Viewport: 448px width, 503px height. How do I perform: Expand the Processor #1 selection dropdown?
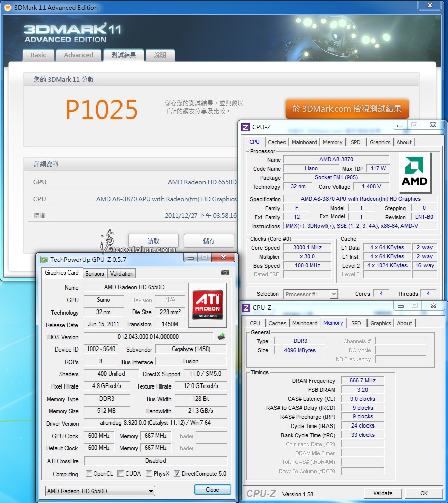pyautogui.click(x=310, y=294)
